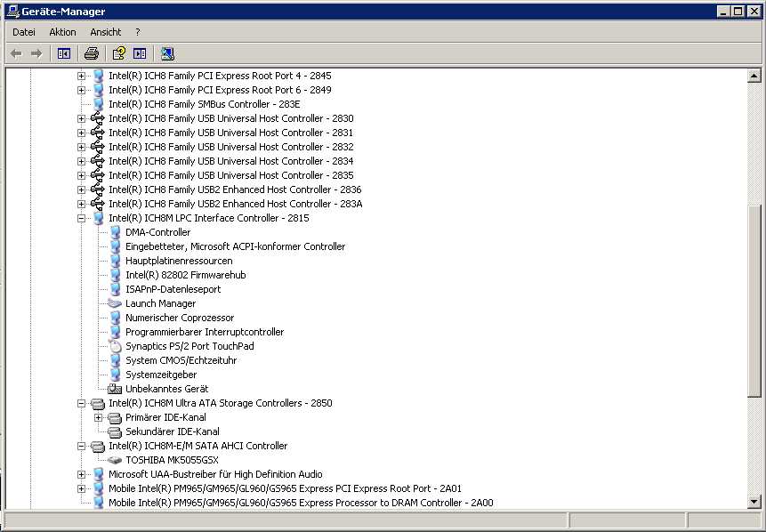Expand USB Universal Host Controller - 2830
This screenshot has height=532, width=766.
(82, 118)
